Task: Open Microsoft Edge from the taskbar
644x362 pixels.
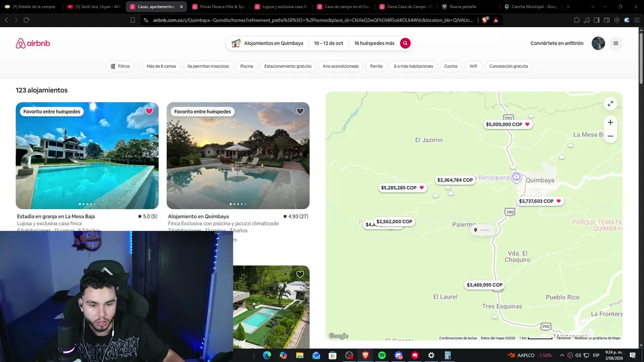Action: pyautogui.click(x=267, y=355)
